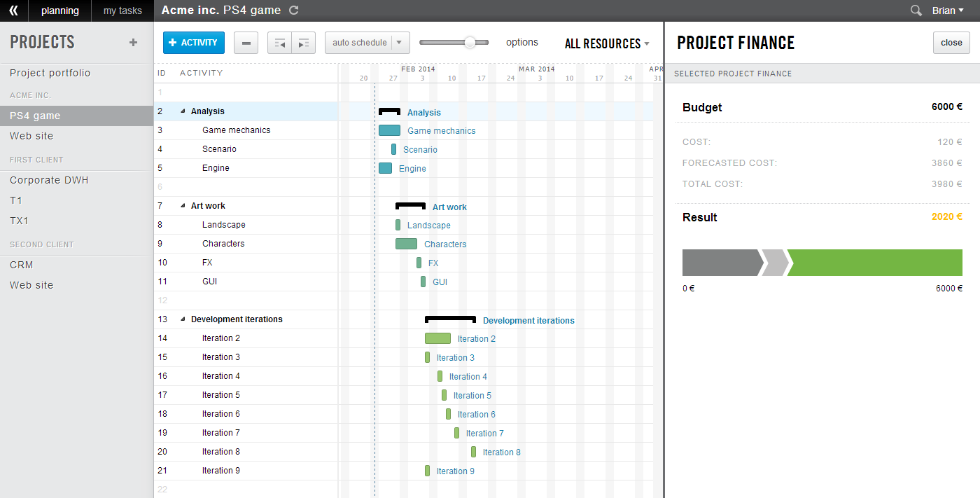The image size is (980, 498).
Task: Open the Brian user menu
Action: coord(948,11)
